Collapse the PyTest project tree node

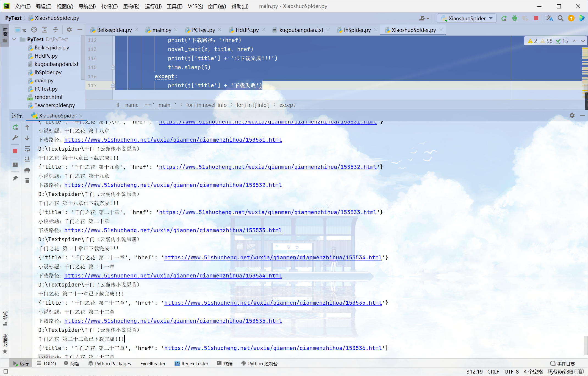pos(14,39)
